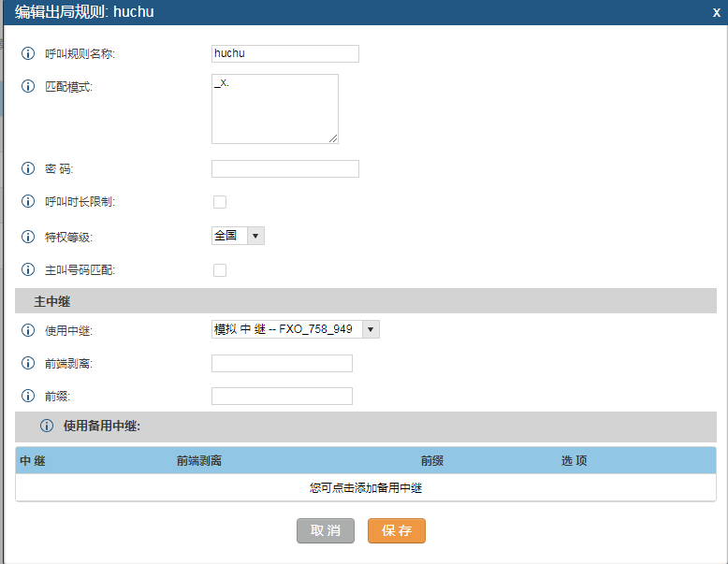The width and height of the screenshot is (728, 564).
Task: Click info icon beside 呼叫规则名称
Action: pos(27,53)
